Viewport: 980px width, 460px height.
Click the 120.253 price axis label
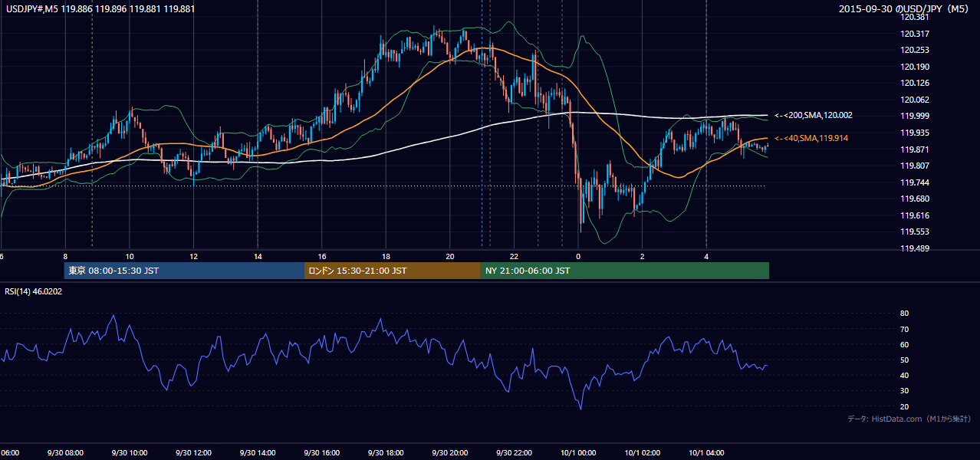[x=916, y=50]
